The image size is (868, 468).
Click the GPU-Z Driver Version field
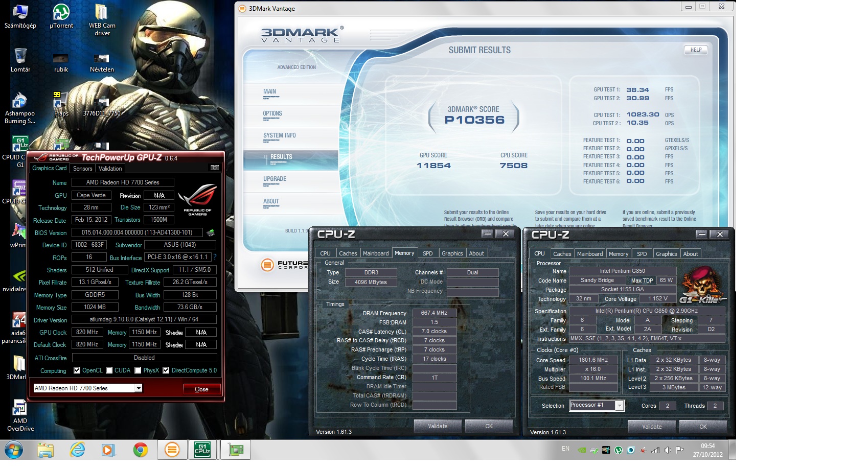point(144,320)
